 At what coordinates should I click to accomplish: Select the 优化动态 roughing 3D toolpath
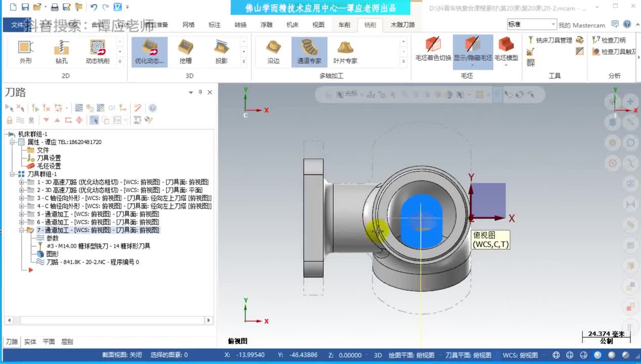tap(150, 52)
